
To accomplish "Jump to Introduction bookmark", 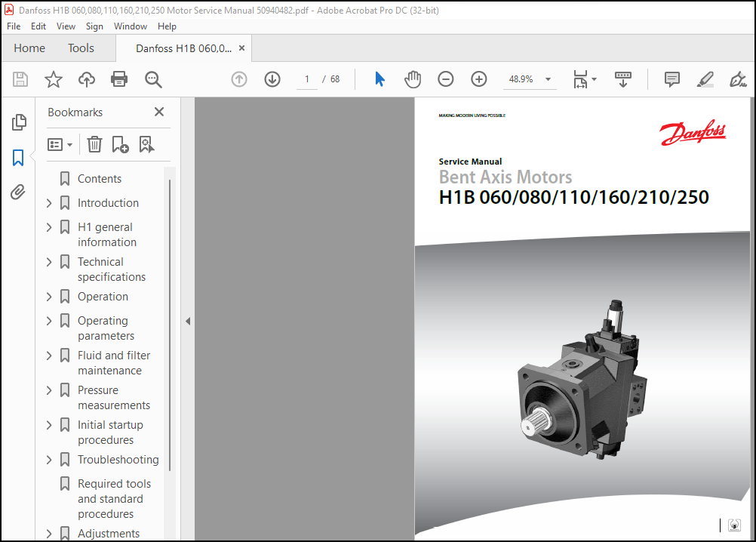I will click(108, 203).
